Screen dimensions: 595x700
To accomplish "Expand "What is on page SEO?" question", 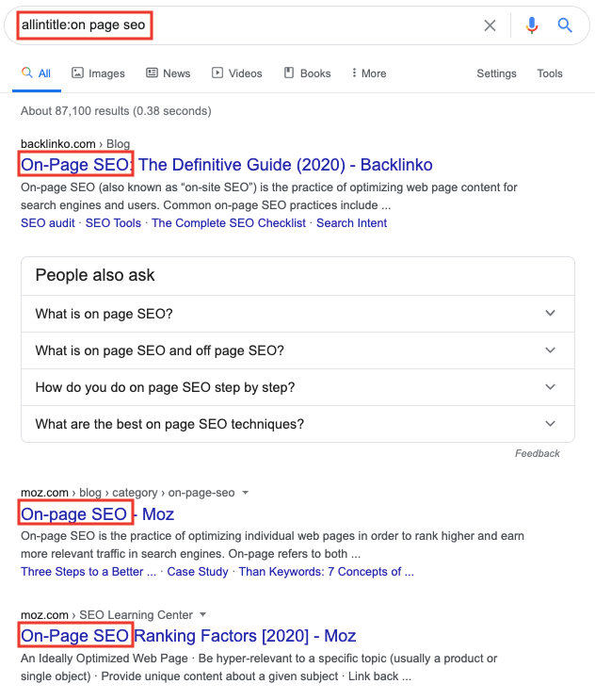I will 297,315.
